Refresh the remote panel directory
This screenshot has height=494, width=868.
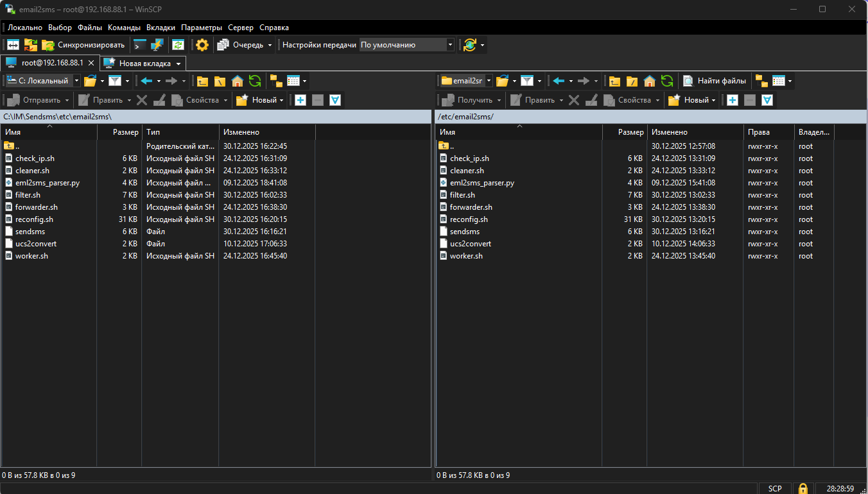coord(667,81)
